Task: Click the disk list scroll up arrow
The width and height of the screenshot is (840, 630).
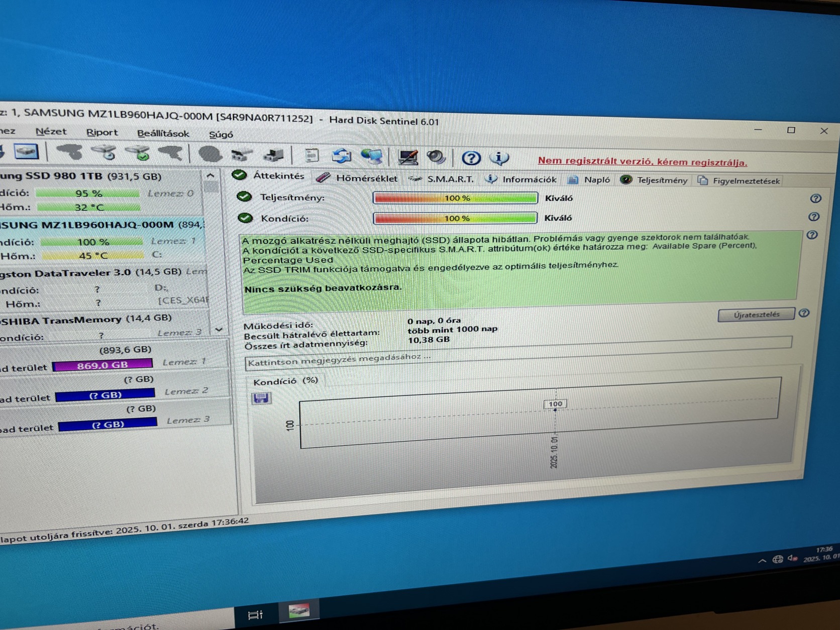Action: (211, 175)
